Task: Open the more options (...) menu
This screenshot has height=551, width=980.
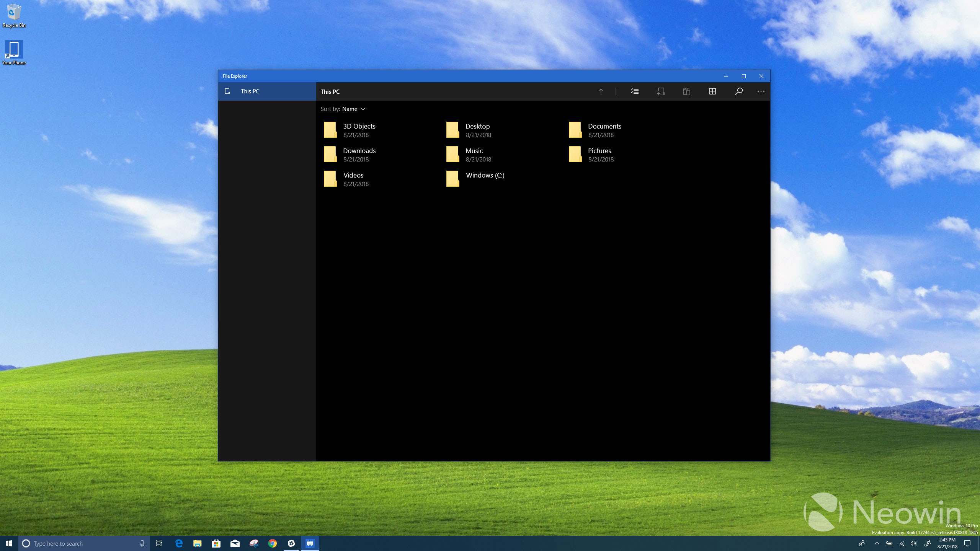Action: pyautogui.click(x=761, y=91)
